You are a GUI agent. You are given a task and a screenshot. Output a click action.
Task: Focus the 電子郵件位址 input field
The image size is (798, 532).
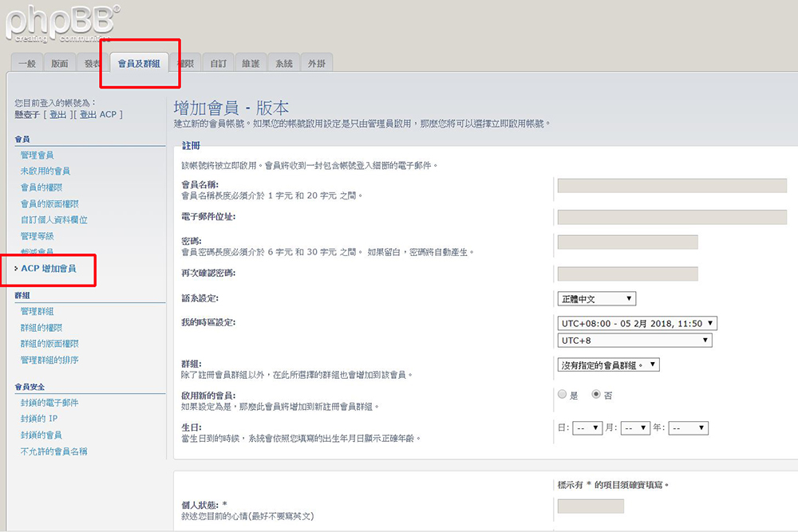(672, 217)
